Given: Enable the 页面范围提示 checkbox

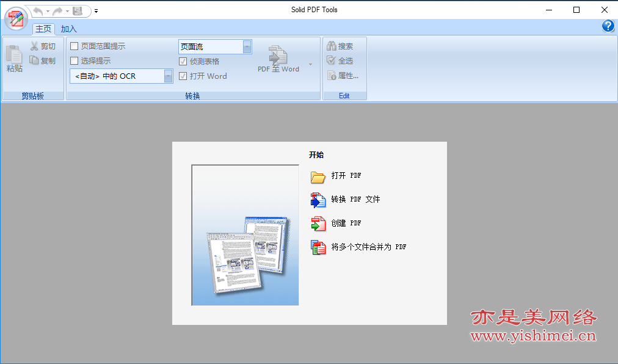Looking at the screenshot, I should coord(74,46).
